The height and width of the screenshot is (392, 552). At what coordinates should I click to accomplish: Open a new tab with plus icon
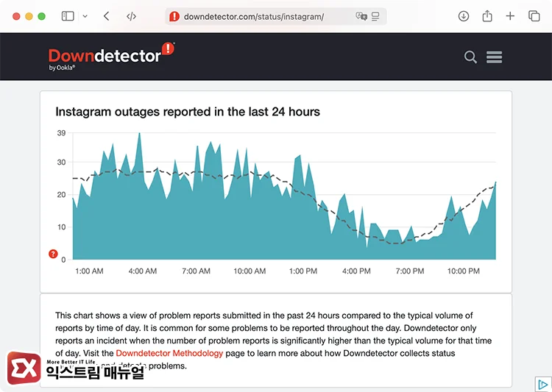[510, 16]
